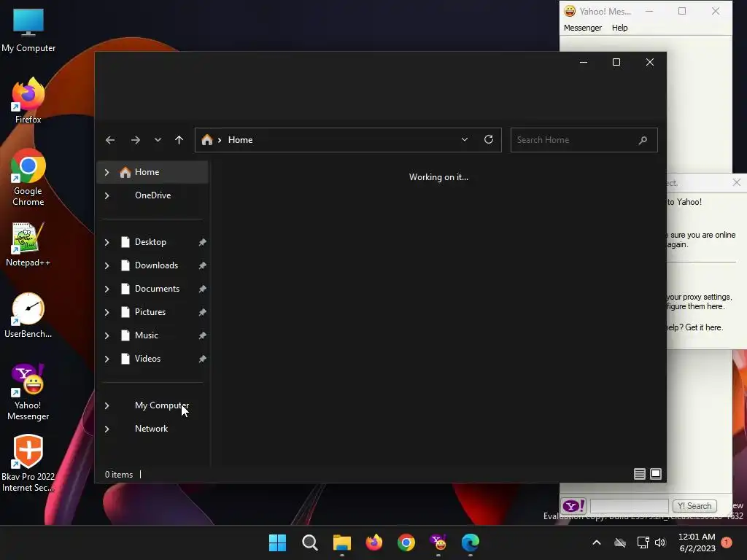Image resolution: width=747 pixels, height=560 pixels.
Task: Open Downloads in the navigation pane
Action: coord(156,265)
